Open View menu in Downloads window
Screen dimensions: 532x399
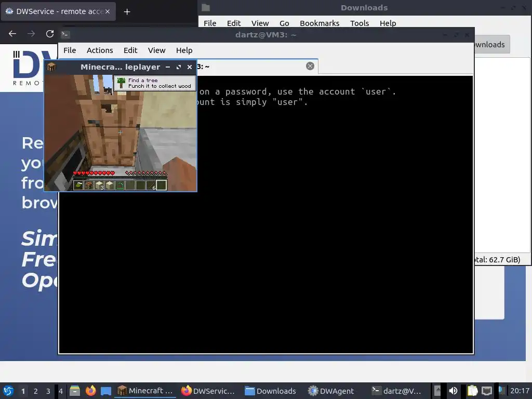pyautogui.click(x=260, y=23)
